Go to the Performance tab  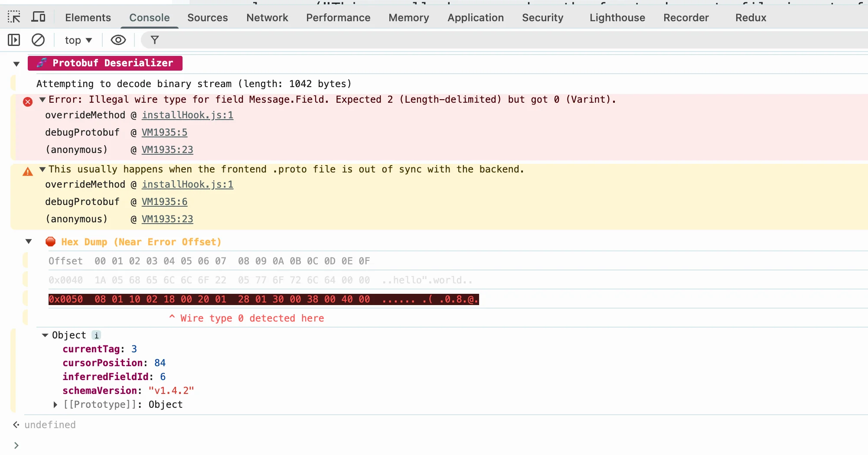tap(338, 18)
